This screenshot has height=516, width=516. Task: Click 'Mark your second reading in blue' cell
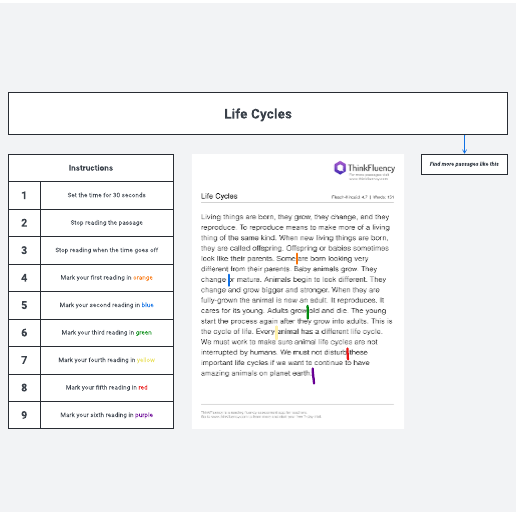107,305
